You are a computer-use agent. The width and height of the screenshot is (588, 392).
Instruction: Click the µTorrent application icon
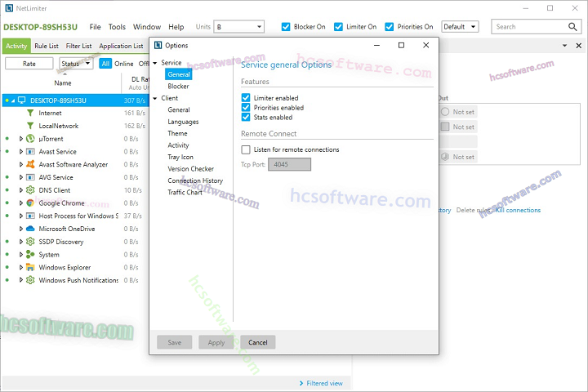pyautogui.click(x=30, y=139)
